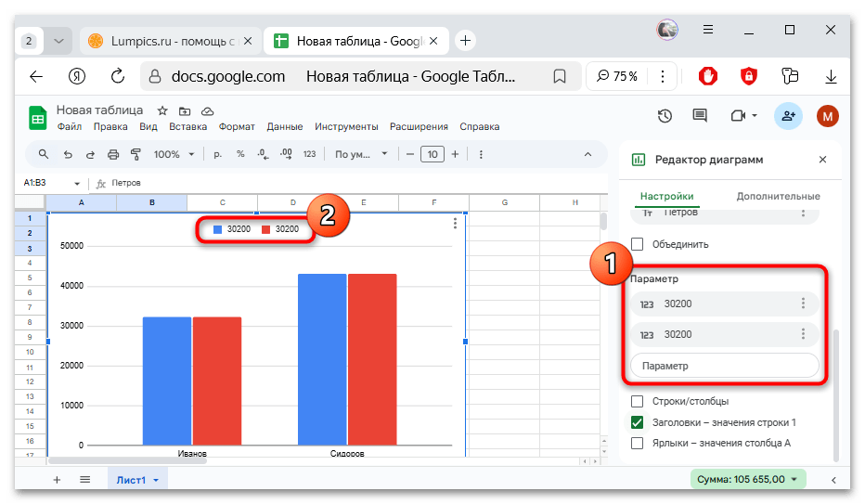
Task: Expand the font dropdown По ум...
Action: pos(358,154)
